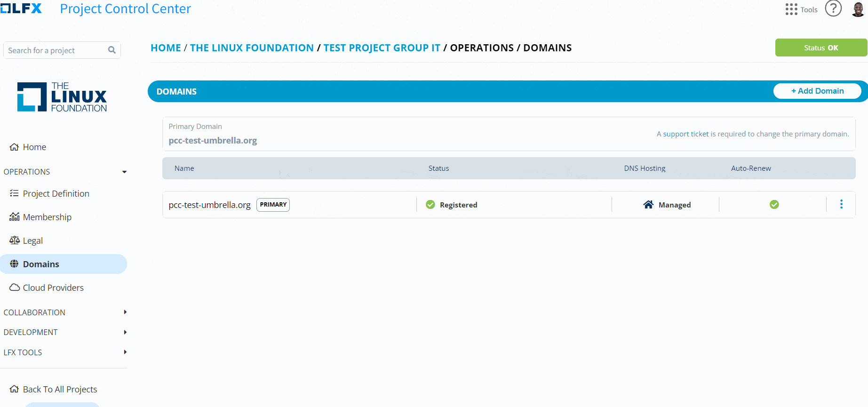The height and width of the screenshot is (407, 868).
Task: Click the Status column header
Action: (x=438, y=168)
